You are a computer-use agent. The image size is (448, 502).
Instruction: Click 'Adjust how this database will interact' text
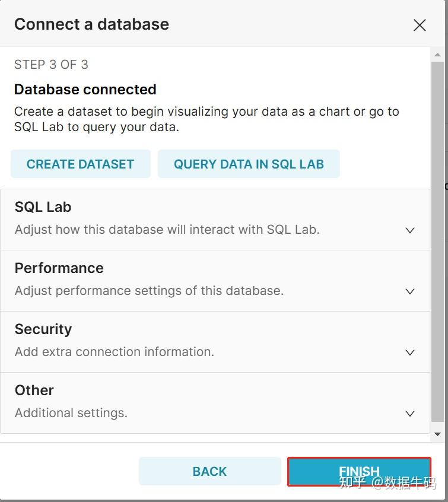(x=167, y=230)
